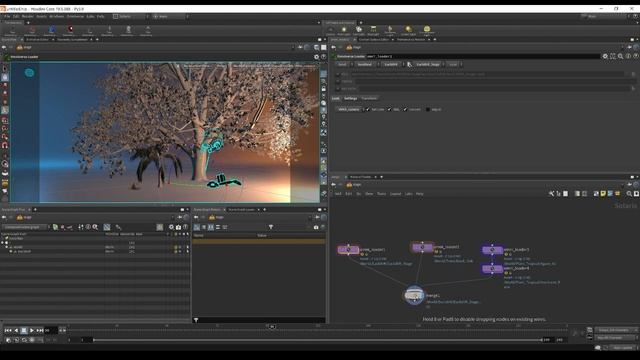Click the camera snapshot icon in scene graph details
This screenshot has height=360, width=640.
coord(316,227)
